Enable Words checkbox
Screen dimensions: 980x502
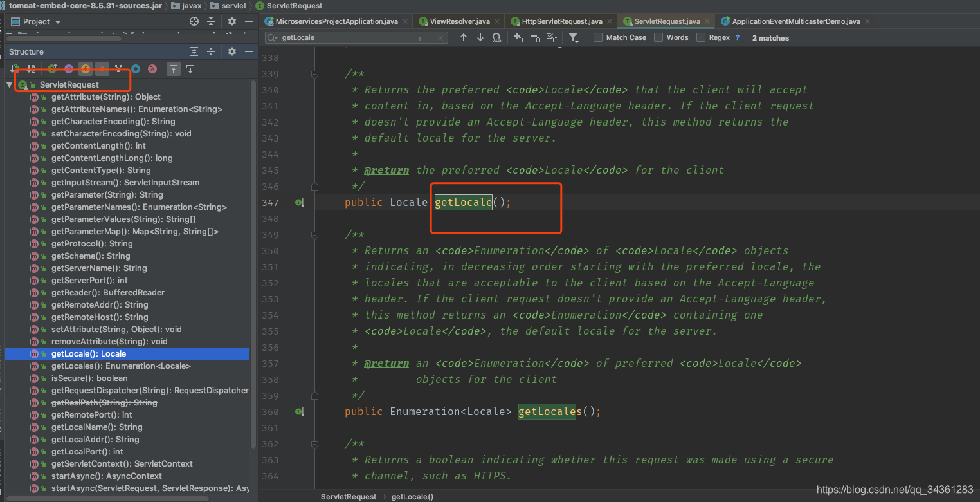coord(658,37)
